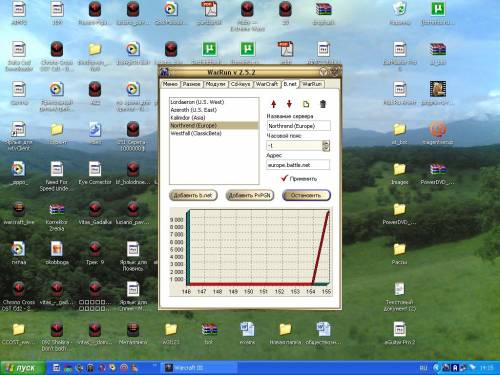Click the Остановить button
Screen dimensions: 500x375
306,195
